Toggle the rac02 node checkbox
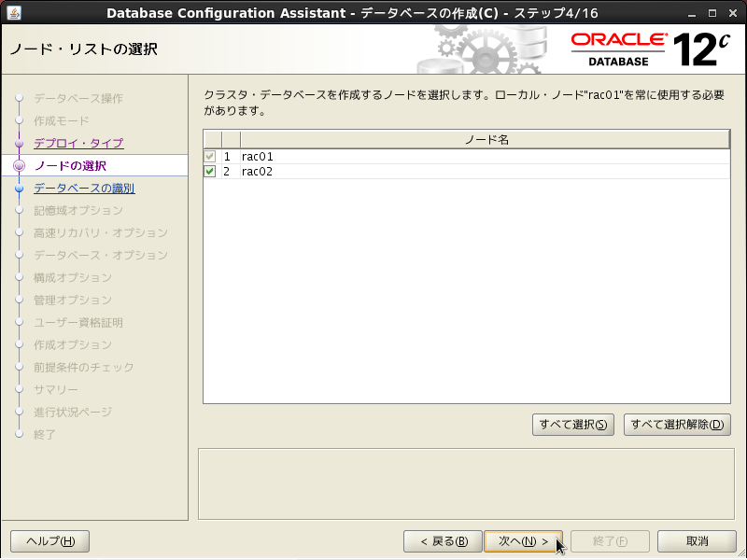This screenshot has height=560, width=747. coord(210,172)
